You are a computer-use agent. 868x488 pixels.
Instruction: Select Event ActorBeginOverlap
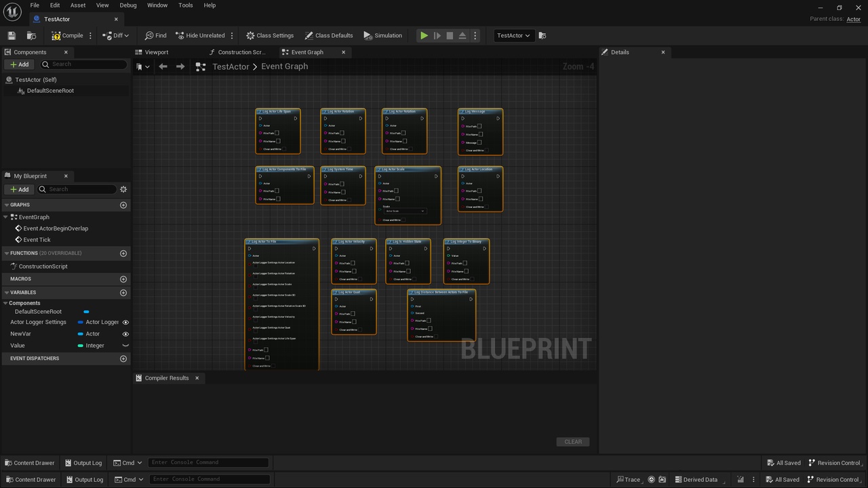point(56,228)
